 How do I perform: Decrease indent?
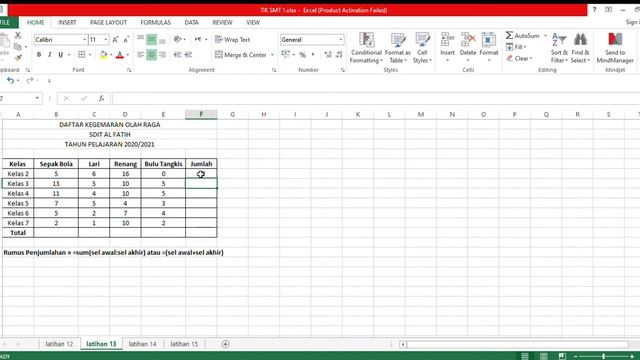click(x=177, y=55)
